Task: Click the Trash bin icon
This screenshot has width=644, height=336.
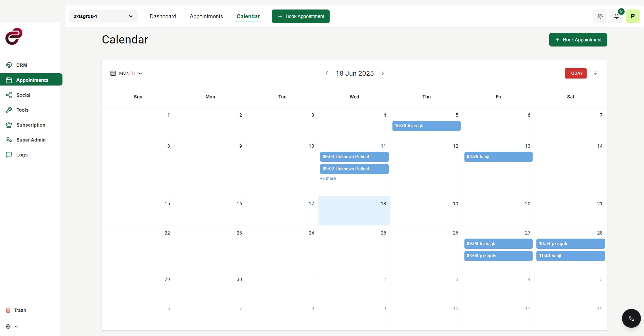Action: click(8, 310)
